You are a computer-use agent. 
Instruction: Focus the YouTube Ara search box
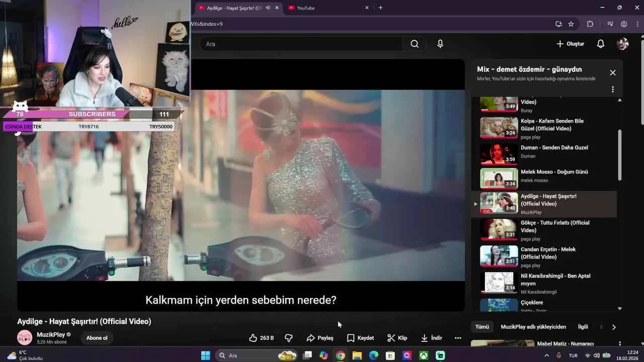(x=301, y=44)
